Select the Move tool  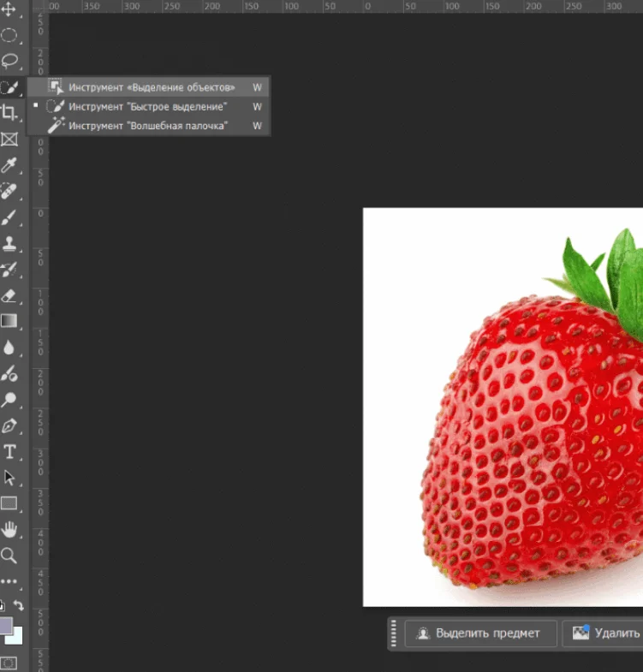(x=9, y=10)
